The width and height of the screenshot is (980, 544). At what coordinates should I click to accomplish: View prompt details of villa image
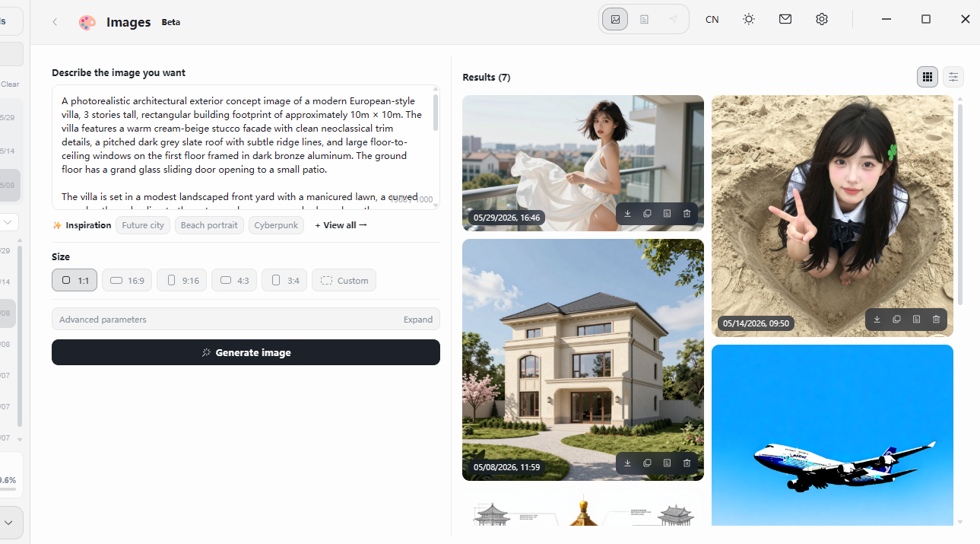pyautogui.click(x=667, y=463)
